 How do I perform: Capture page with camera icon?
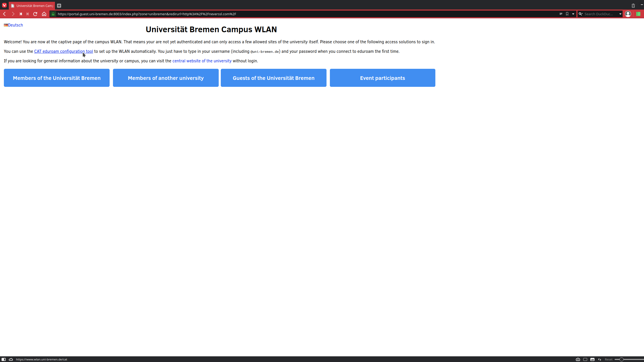click(x=578, y=359)
